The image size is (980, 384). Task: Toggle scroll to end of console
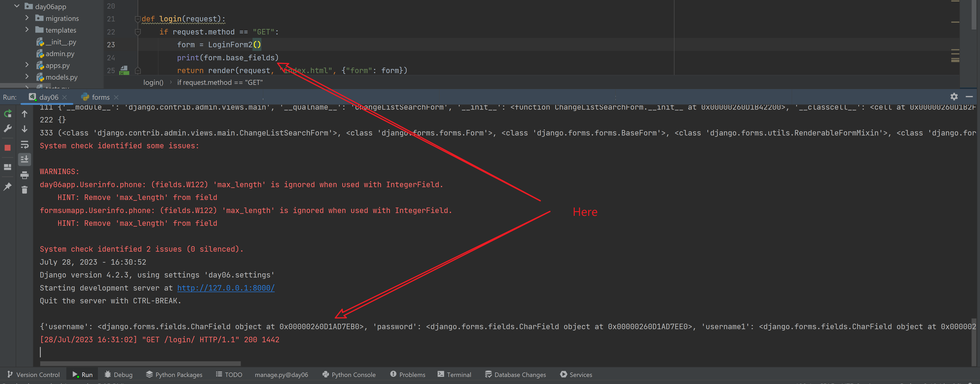[x=24, y=159]
